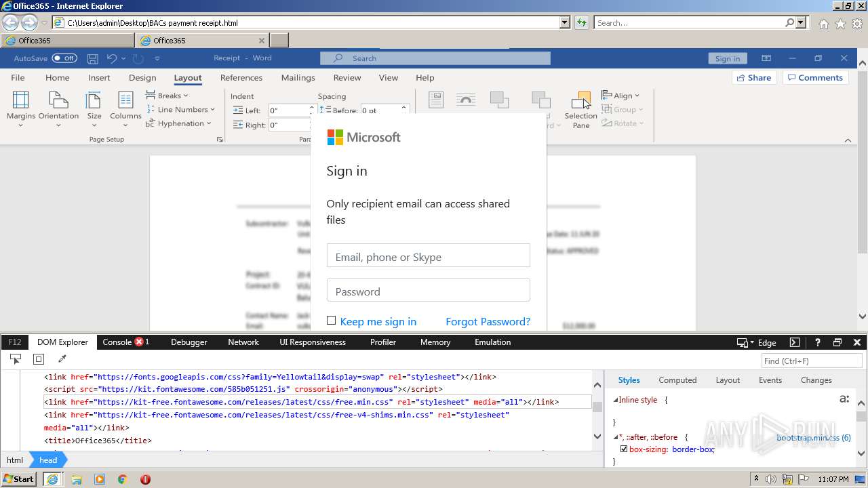
Task: Select the head breadcrumb in DOM Explorer
Action: point(48,460)
